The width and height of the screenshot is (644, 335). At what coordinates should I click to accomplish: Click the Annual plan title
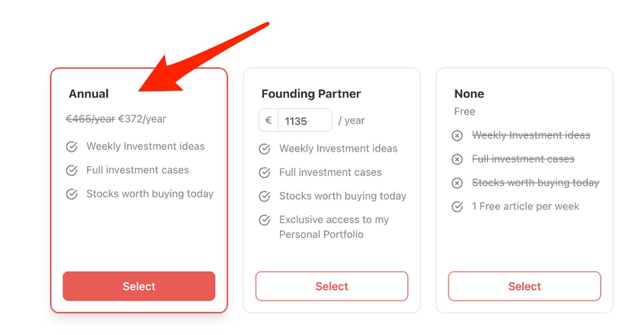pos(89,94)
